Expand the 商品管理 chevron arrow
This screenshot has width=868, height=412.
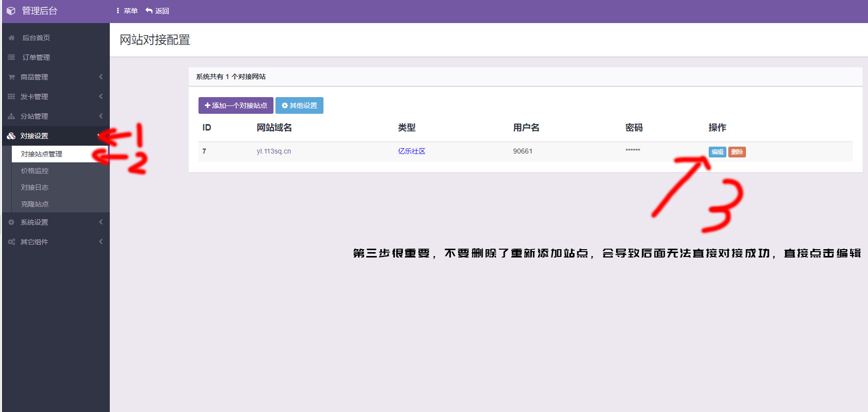tap(101, 77)
